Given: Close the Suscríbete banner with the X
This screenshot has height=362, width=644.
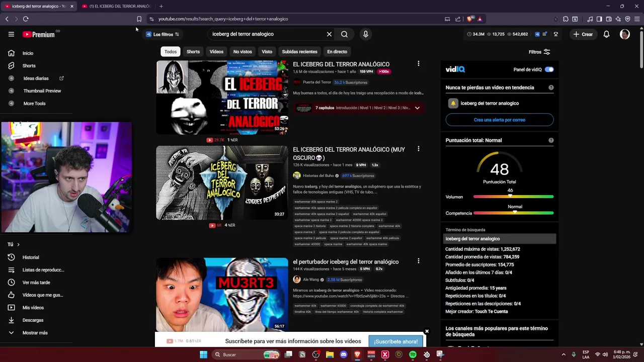Looking at the screenshot, I should (x=427, y=331).
